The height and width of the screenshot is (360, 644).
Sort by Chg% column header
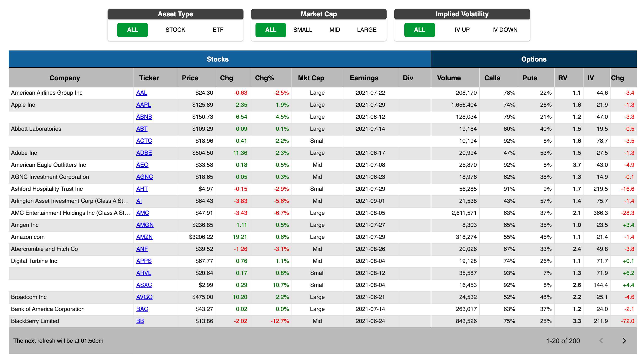click(x=264, y=78)
